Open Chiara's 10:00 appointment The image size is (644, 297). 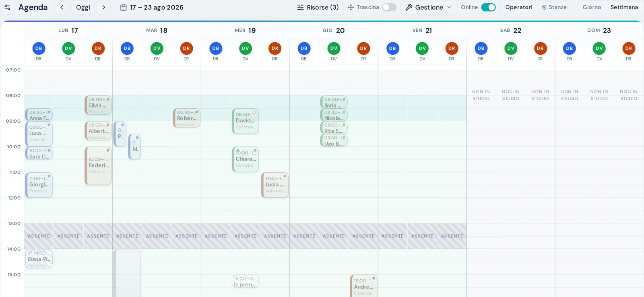(x=246, y=159)
